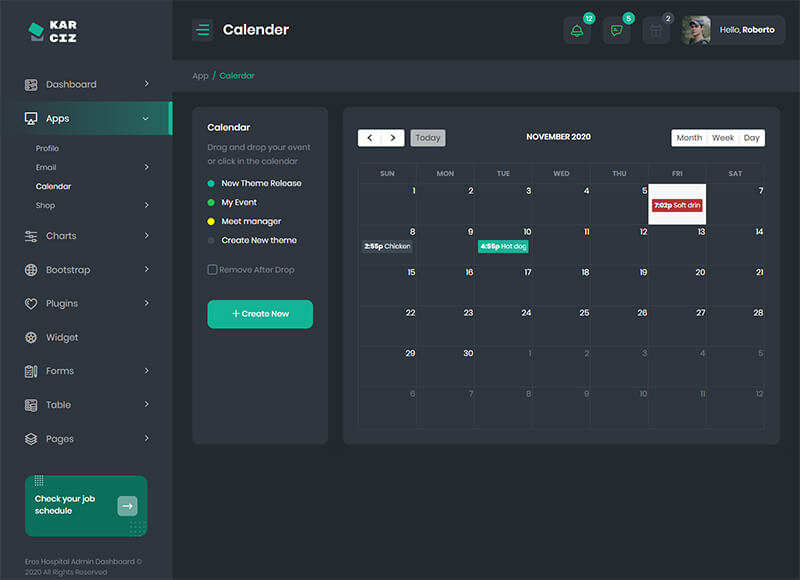The image size is (800, 580).
Task: Click the Today button
Action: click(x=428, y=138)
